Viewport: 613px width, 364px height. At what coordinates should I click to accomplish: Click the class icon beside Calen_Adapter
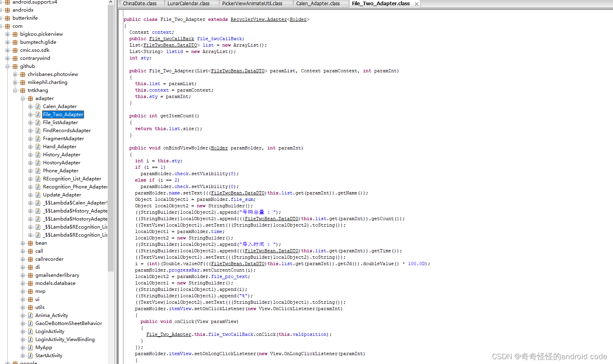38,106
